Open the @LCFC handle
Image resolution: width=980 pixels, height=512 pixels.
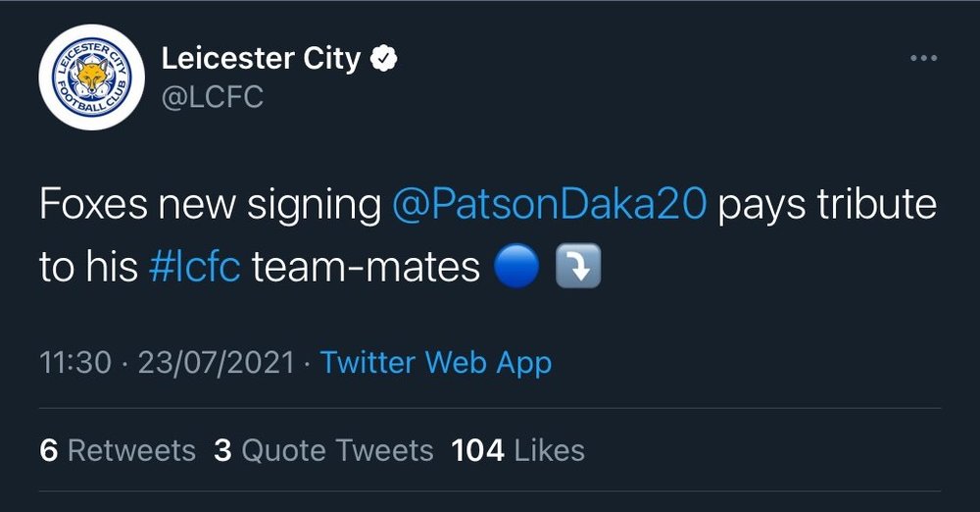(213, 97)
